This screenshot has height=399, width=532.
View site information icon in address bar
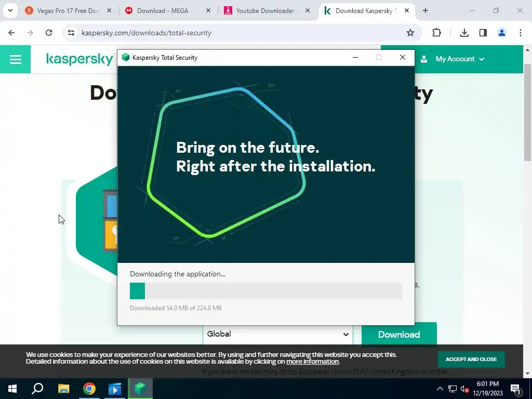tap(71, 33)
